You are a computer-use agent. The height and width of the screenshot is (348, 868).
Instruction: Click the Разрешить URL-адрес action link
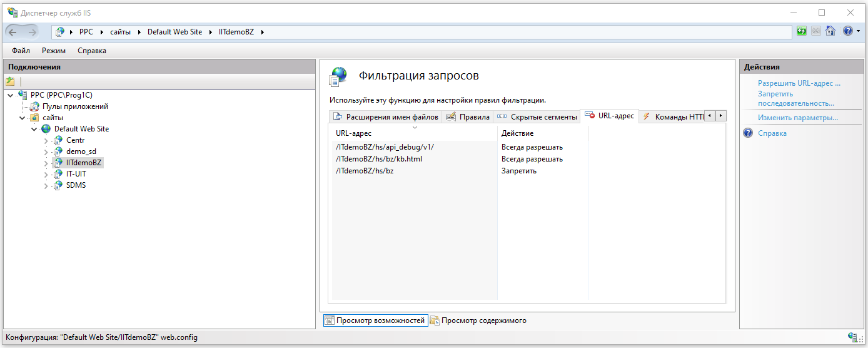click(x=799, y=83)
